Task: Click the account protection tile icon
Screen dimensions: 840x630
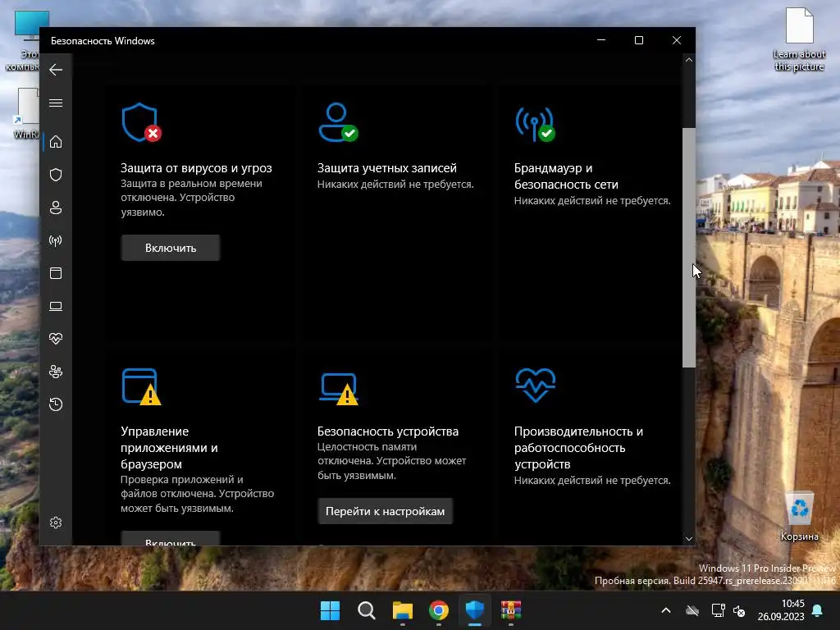Action: [338, 122]
